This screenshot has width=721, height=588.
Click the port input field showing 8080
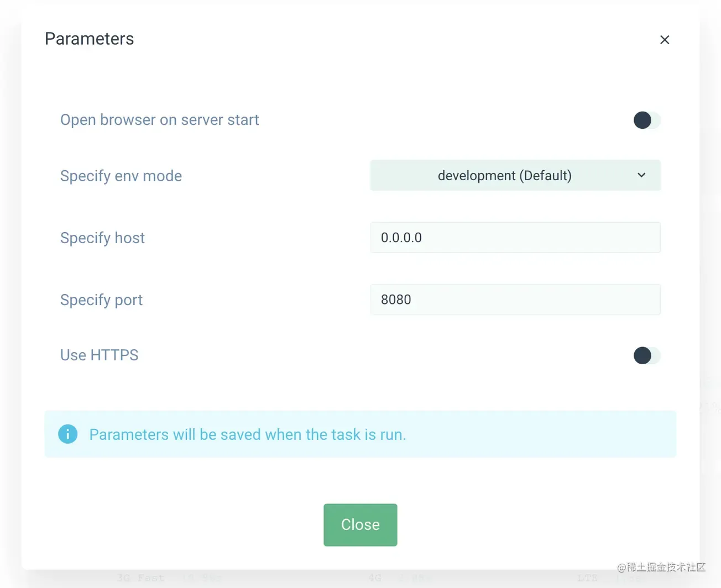(x=515, y=300)
